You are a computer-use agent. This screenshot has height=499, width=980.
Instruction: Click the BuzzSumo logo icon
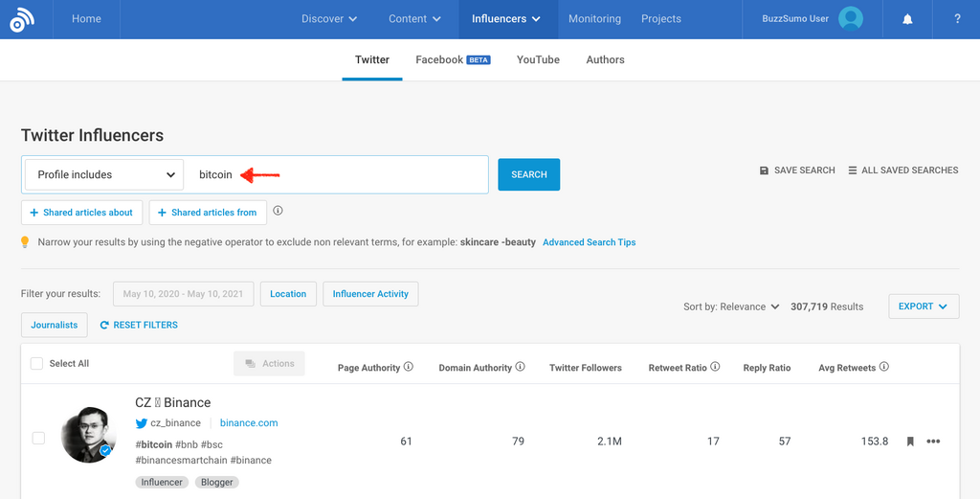pyautogui.click(x=21, y=19)
